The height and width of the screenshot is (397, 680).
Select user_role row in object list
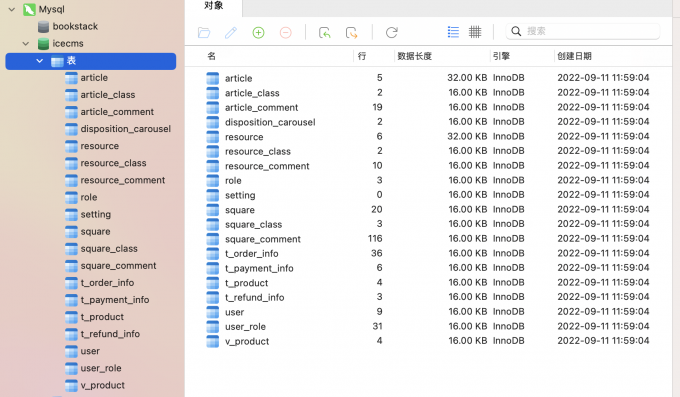click(428, 326)
